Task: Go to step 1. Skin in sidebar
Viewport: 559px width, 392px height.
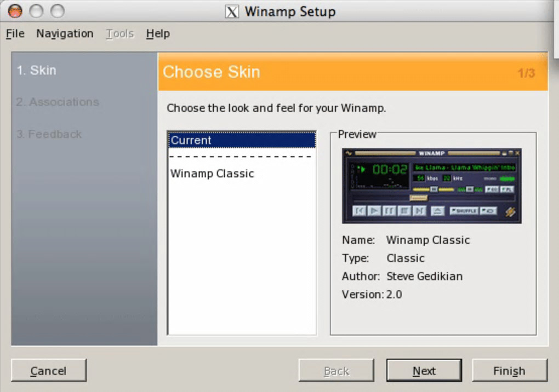Action: coord(37,70)
